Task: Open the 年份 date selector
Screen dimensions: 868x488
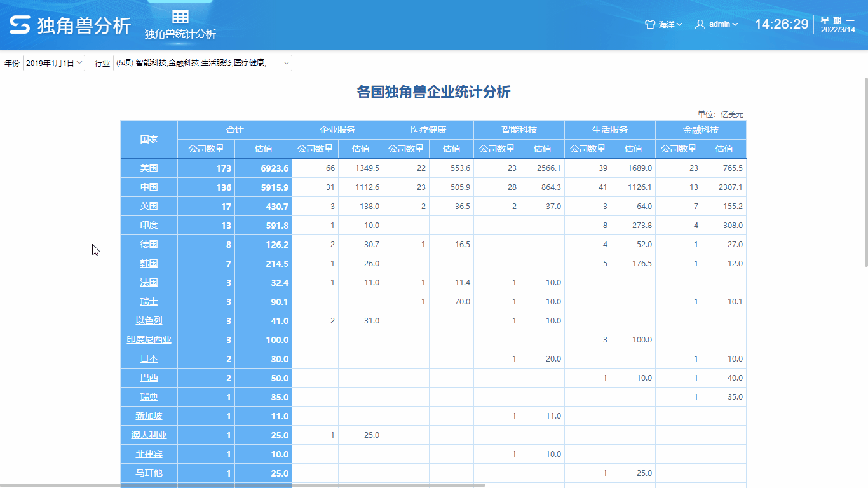Action: tap(54, 63)
